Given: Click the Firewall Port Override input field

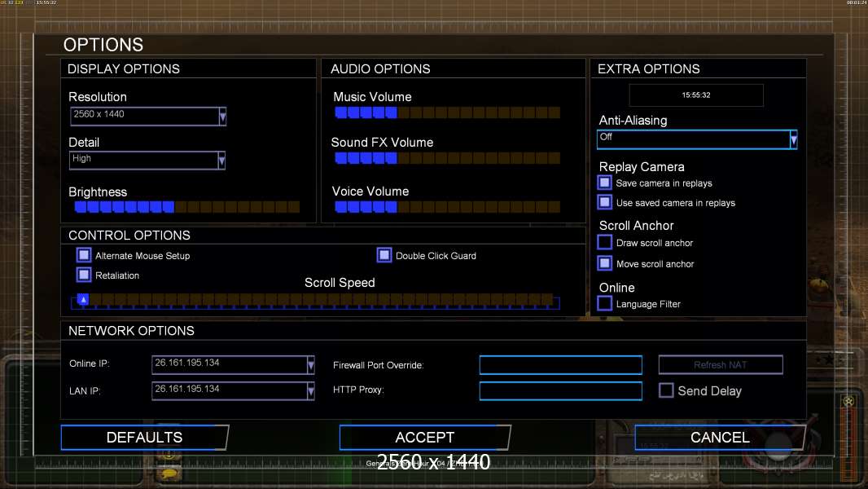Looking at the screenshot, I should [x=560, y=365].
